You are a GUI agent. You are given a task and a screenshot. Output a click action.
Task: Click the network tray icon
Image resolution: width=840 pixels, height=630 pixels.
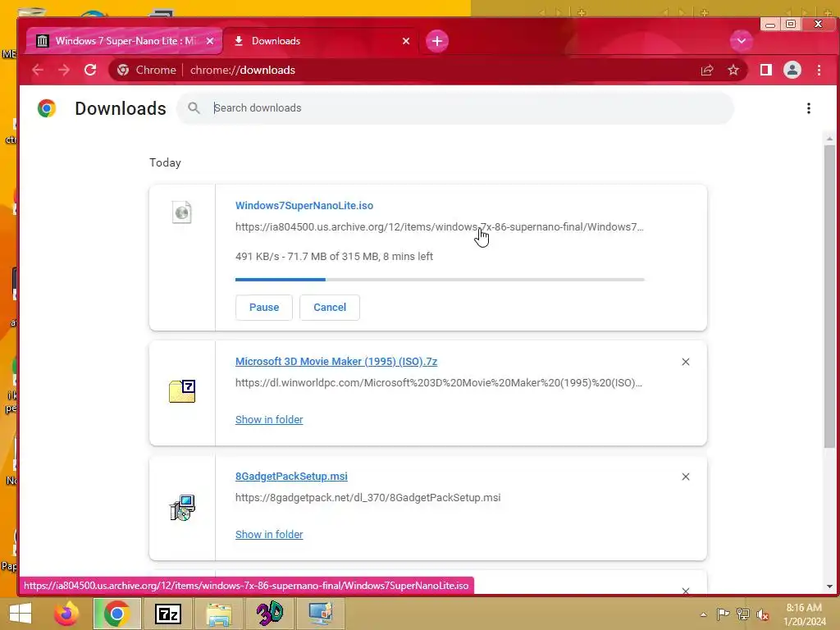pyautogui.click(x=743, y=614)
